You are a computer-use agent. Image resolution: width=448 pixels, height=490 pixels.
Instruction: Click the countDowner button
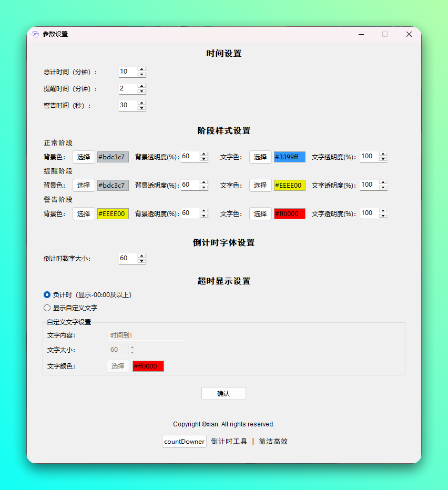click(x=184, y=441)
